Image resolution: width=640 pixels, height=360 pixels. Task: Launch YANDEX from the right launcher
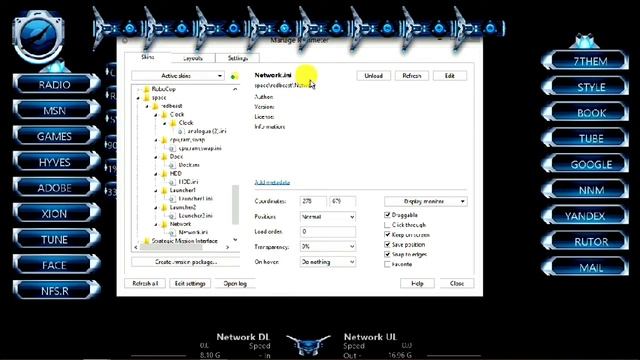(586, 216)
